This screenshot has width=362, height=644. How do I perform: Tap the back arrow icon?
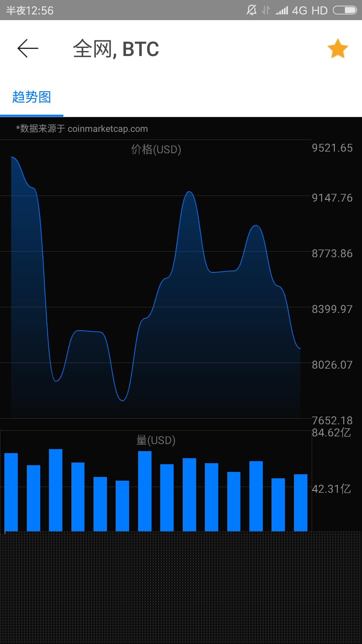(x=28, y=49)
